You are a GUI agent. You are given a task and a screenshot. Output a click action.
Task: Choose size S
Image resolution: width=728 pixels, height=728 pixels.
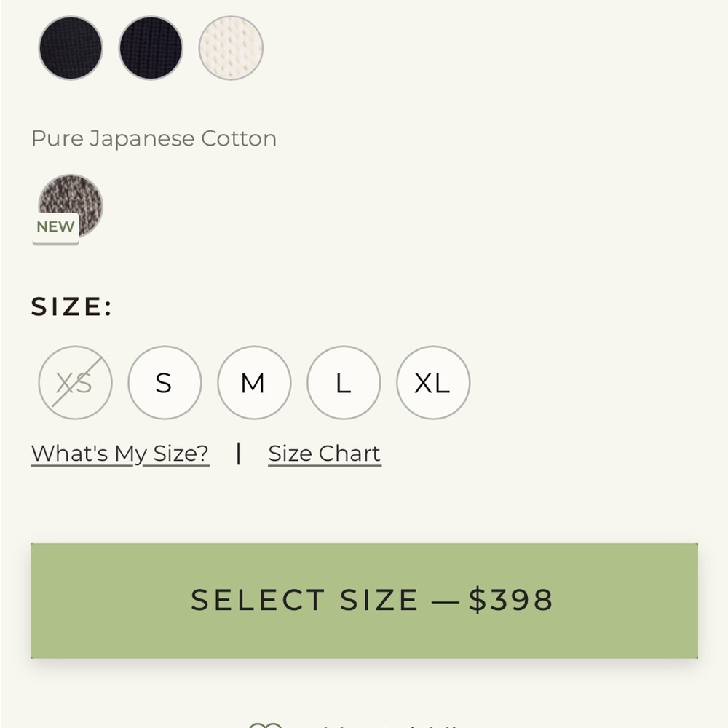point(165,383)
